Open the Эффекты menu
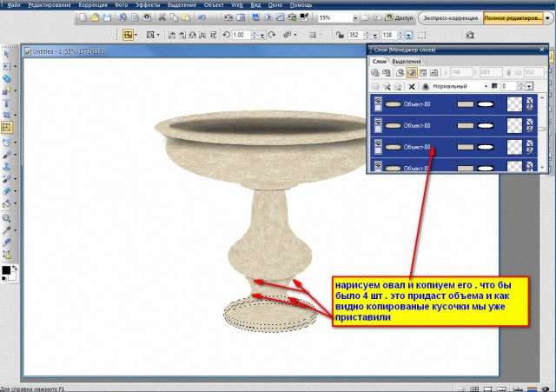The width and height of the screenshot is (556, 392). (x=136, y=4)
